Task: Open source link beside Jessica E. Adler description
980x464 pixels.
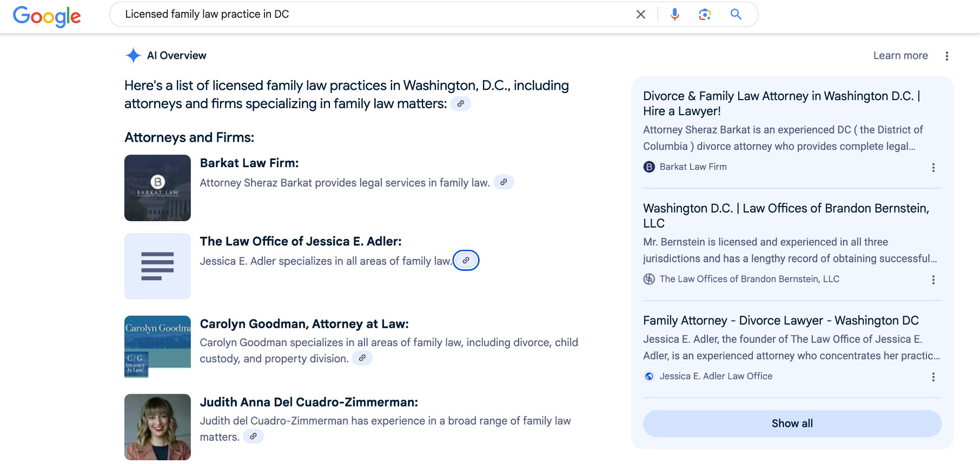Action: 466,261
